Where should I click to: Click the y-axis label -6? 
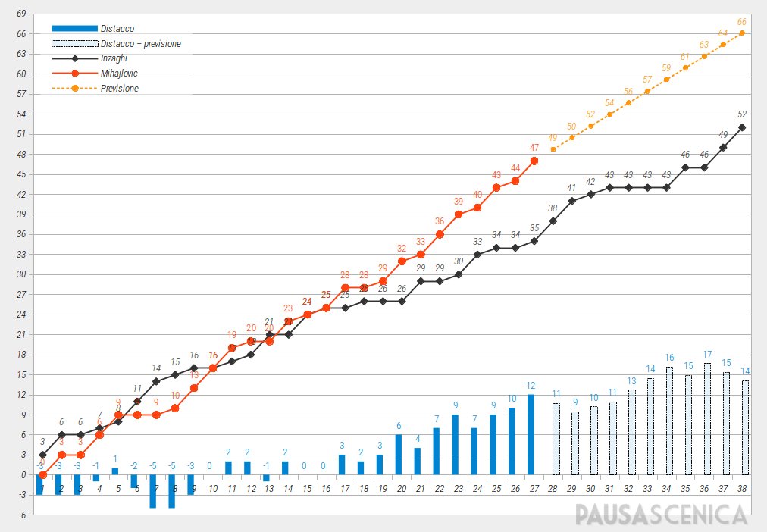(x=23, y=515)
